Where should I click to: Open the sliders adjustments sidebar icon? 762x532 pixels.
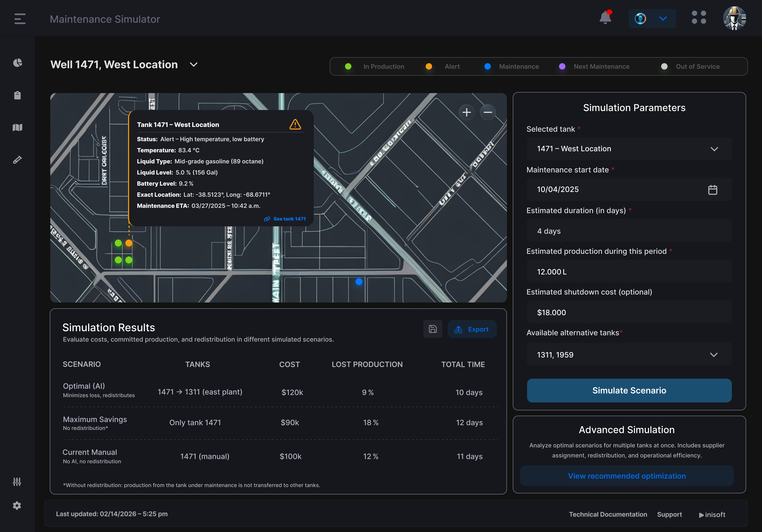17,482
